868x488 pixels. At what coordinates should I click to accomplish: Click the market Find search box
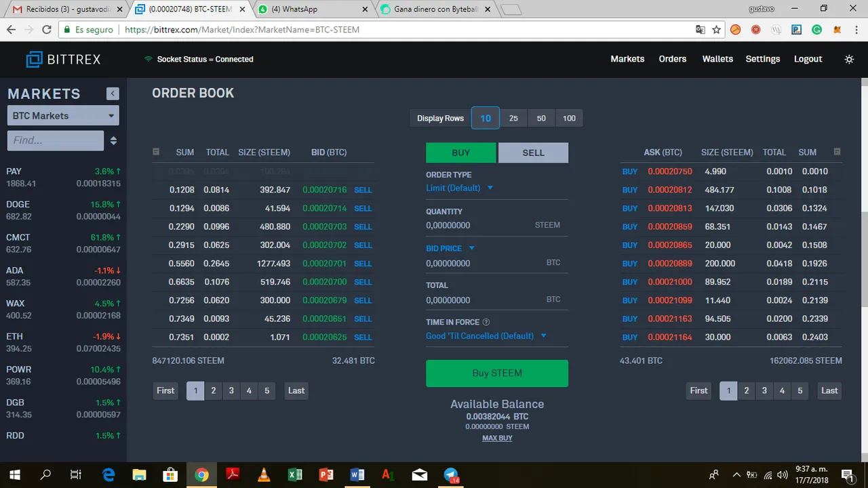pyautogui.click(x=56, y=140)
